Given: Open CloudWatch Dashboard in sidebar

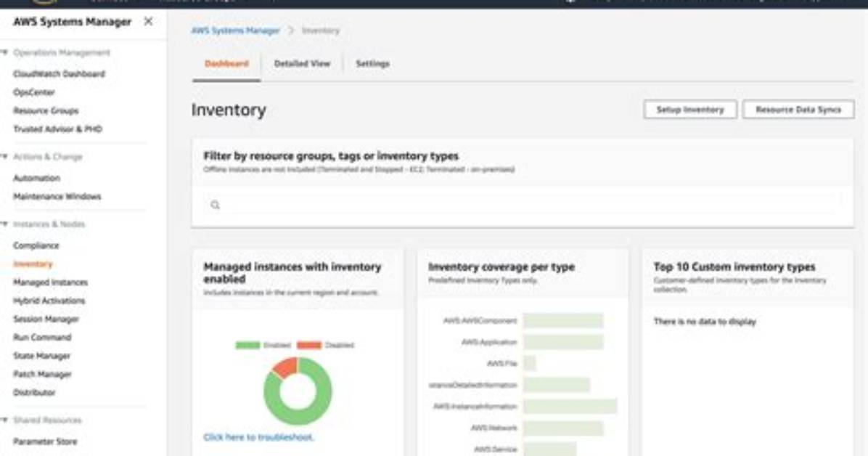Looking at the screenshot, I should [59, 73].
